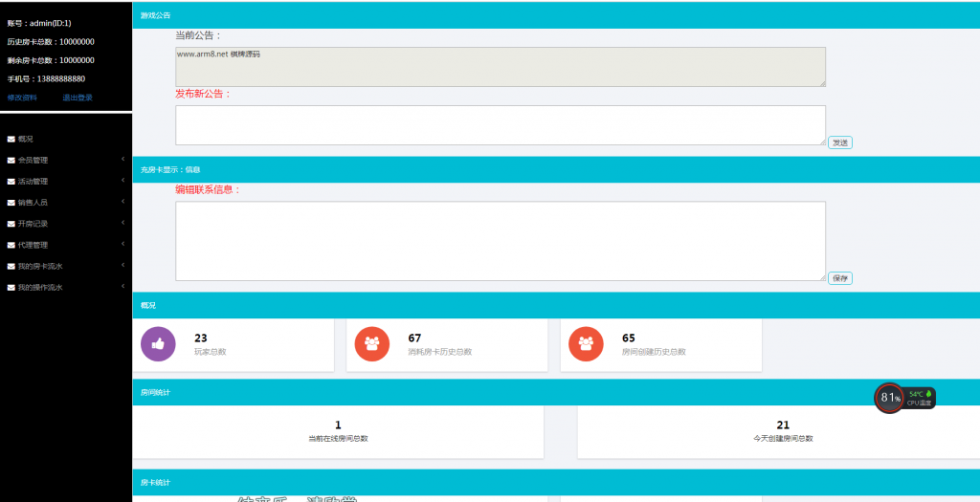Click the purple thumbs-up icon for 玩家总数
The image size is (980, 502).
click(x=158, y=344)
